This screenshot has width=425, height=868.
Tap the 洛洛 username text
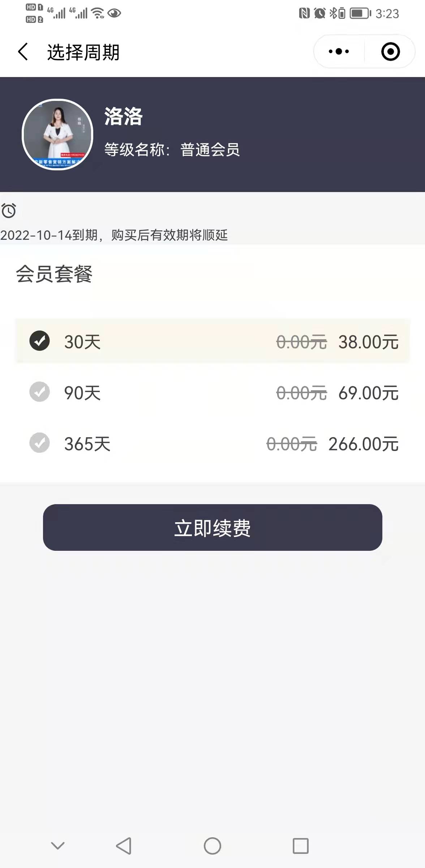pyautogui.click(x=124, y=116)
